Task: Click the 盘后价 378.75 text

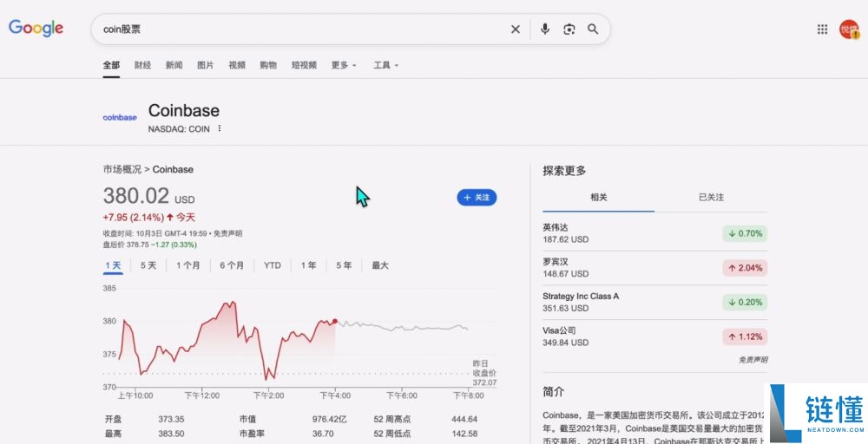Action: coord(126,245)
